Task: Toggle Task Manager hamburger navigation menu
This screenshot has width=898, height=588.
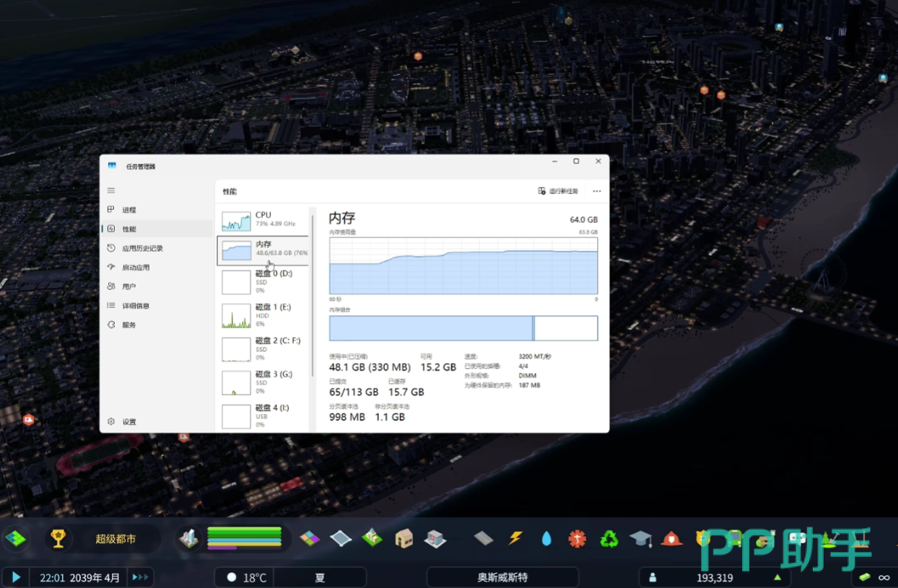Action: pos(111,190)
